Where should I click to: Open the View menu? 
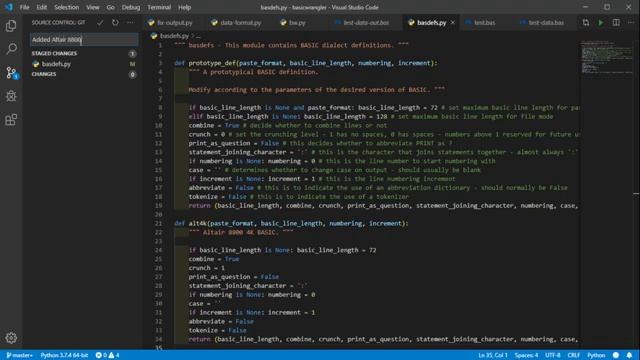pyautogui.click(x=93, y=7)
